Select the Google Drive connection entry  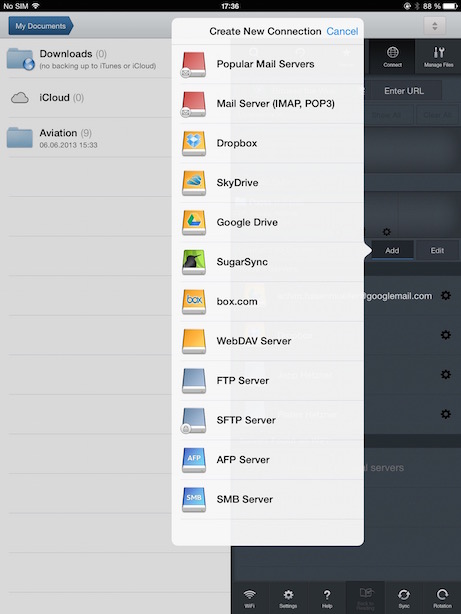pos(268,222)
